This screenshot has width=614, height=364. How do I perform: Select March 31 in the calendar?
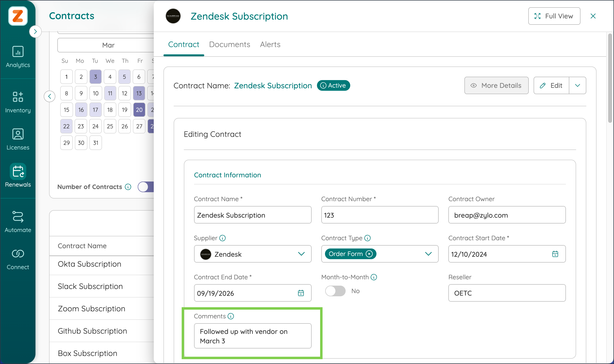point(95,143)
